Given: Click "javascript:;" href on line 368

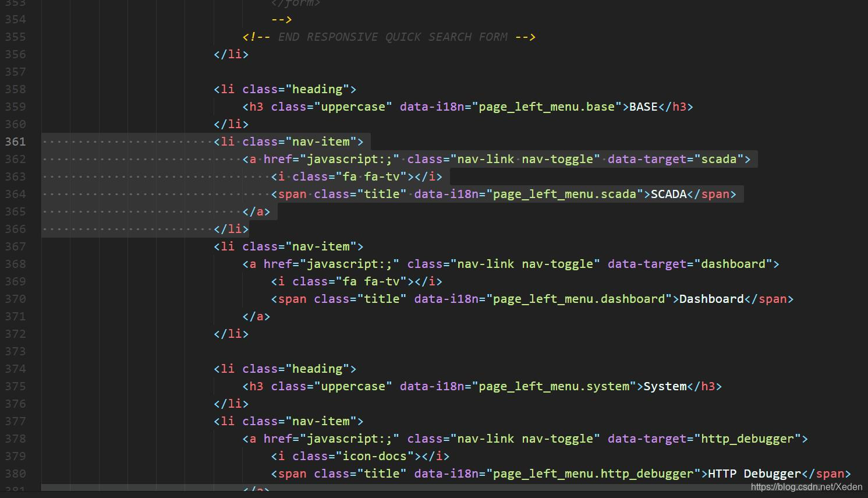Looking at the screenshot, I should point(350,264).
